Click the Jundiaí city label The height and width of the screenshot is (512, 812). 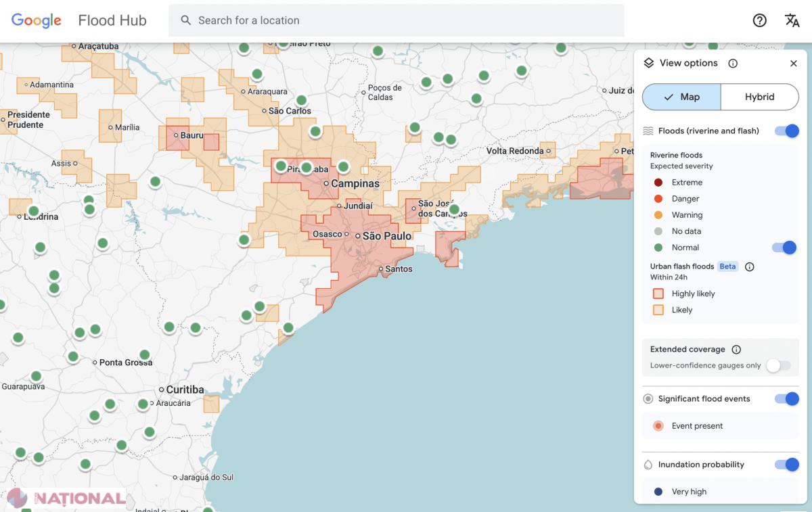359,206
